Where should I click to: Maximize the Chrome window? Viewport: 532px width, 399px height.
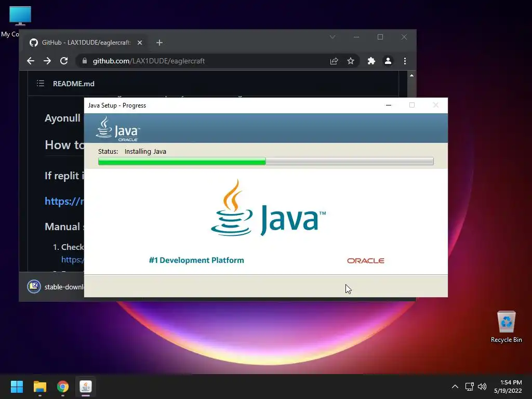(x=380, y=37)
